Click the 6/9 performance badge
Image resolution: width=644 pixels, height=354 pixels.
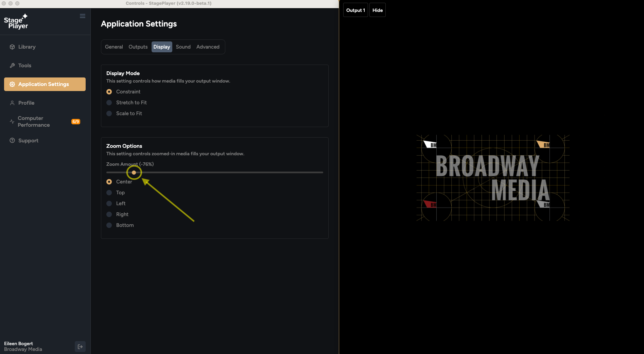(x=76, y=122)
